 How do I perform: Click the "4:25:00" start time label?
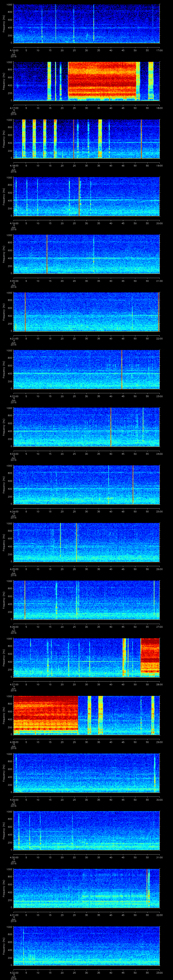14,569
